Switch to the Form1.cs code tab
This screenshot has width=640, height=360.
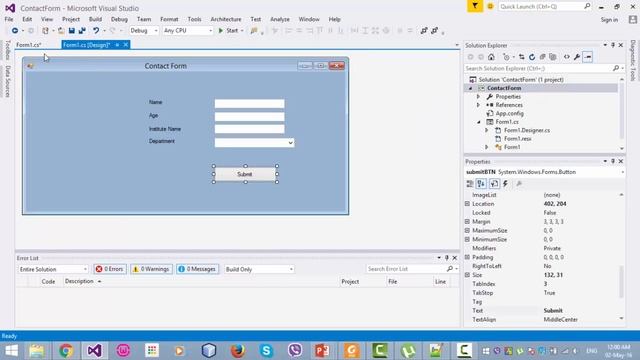(x=29, y=45)
